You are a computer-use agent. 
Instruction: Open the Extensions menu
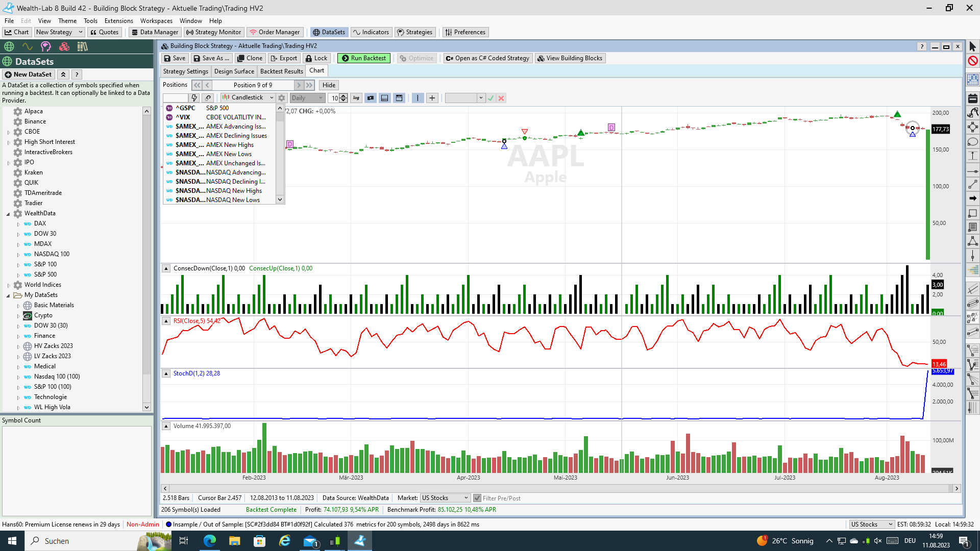[118, 21]
